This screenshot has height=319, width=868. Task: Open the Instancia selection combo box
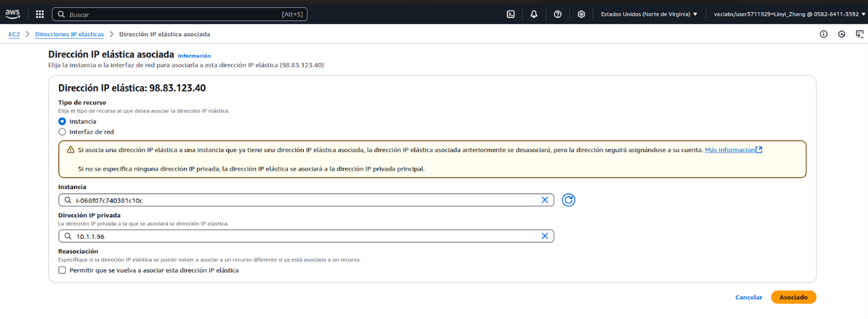click(305, 200)
